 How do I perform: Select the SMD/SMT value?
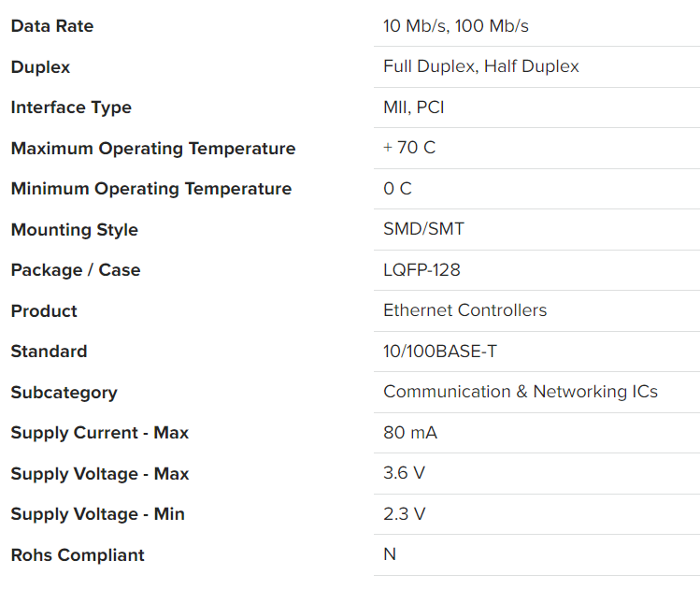coord(423,229)
